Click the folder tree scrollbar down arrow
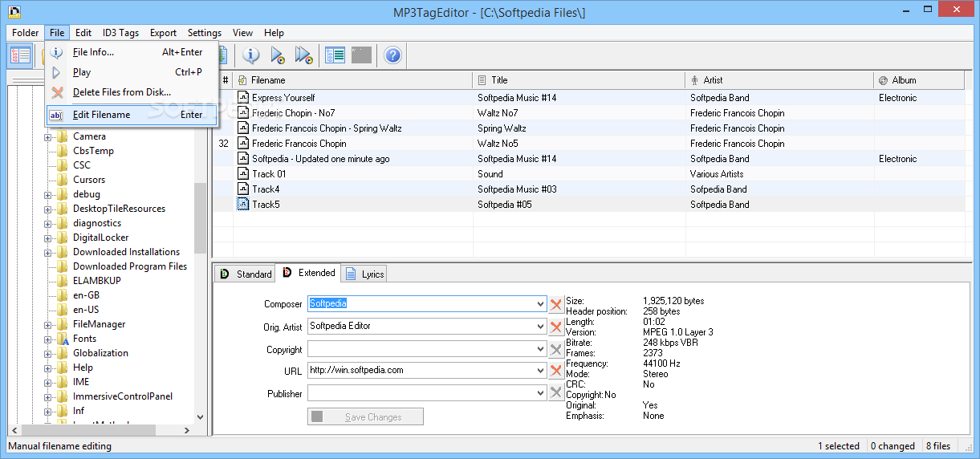Screen dimensions: 980x459 [x=201, y=416]
